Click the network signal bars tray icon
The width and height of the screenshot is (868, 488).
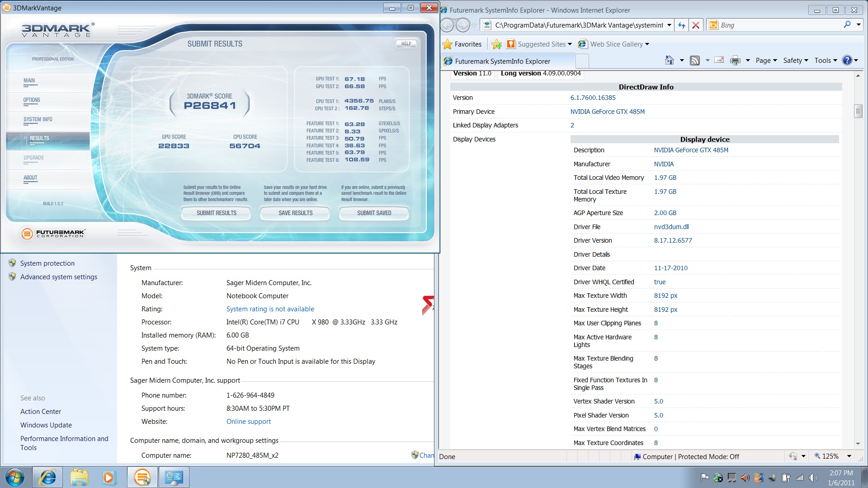[x=800, y=477]
